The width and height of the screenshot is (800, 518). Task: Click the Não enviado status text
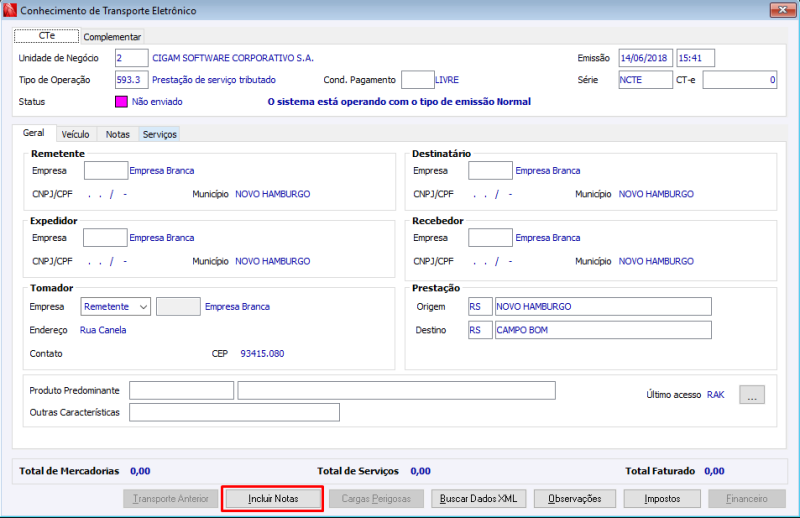(157, 102)
